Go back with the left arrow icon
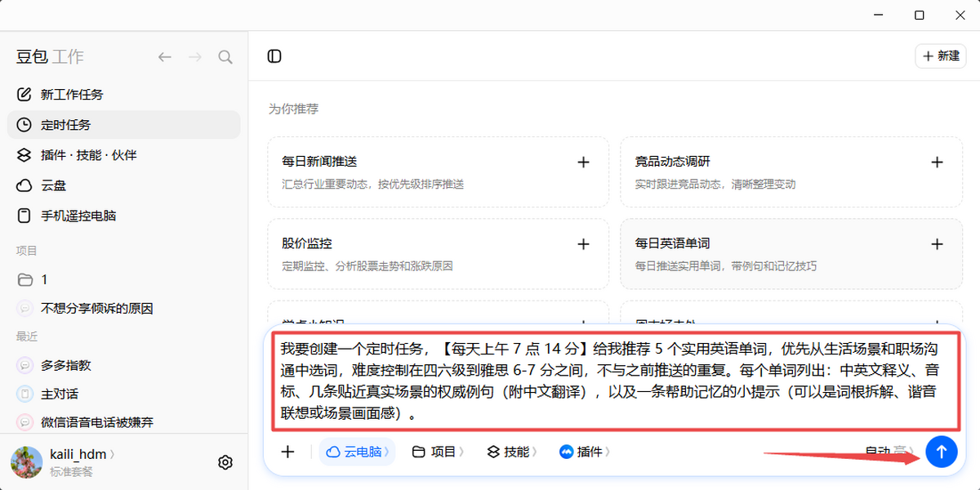The image size is (980, 490). [x=165, y=57]
